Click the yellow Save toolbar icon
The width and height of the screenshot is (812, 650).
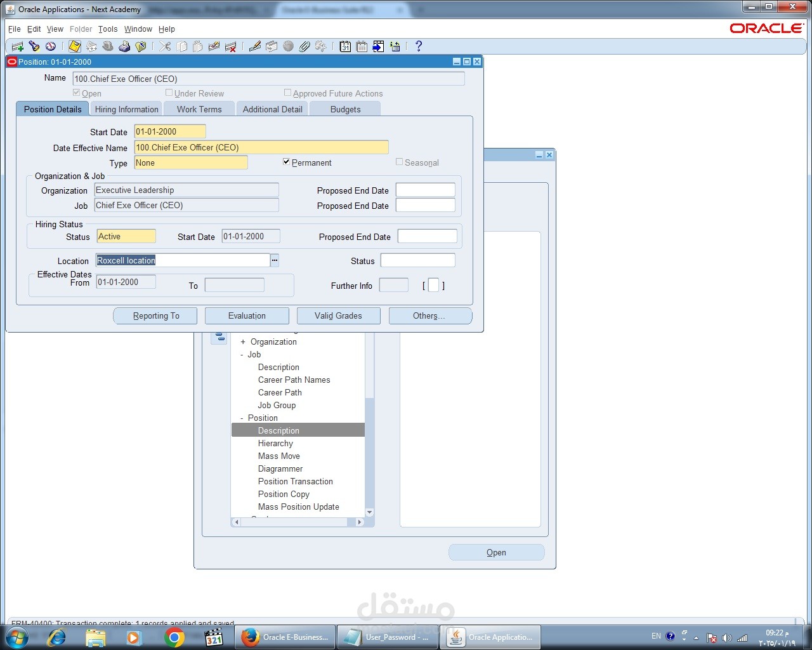pyautogui.click(x=75, y=46)
